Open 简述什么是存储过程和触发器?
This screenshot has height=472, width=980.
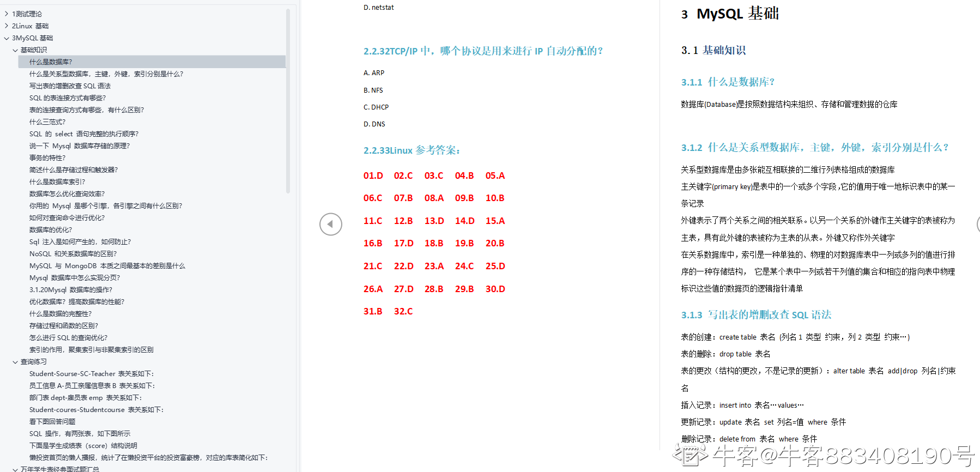(x=74, y=170)
